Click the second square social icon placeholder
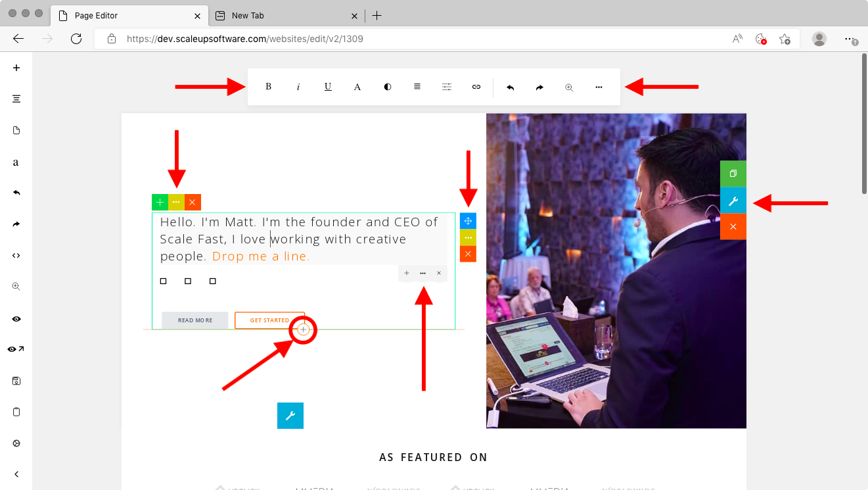Viewport: 868px width, 490px height. click(x=188, y=282)
